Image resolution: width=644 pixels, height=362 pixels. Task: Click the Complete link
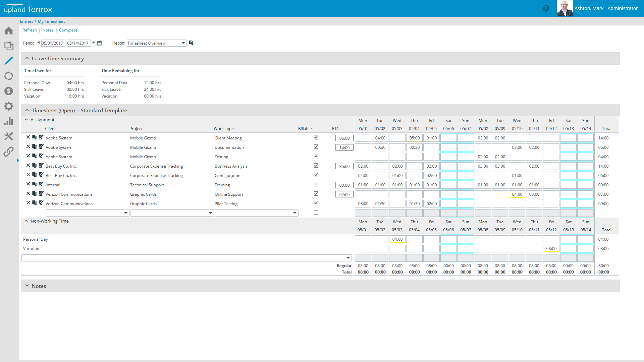tap(68, 30)
